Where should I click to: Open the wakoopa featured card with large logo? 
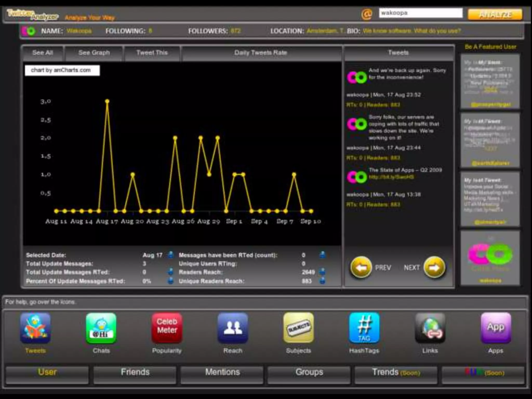pos(490,258)
